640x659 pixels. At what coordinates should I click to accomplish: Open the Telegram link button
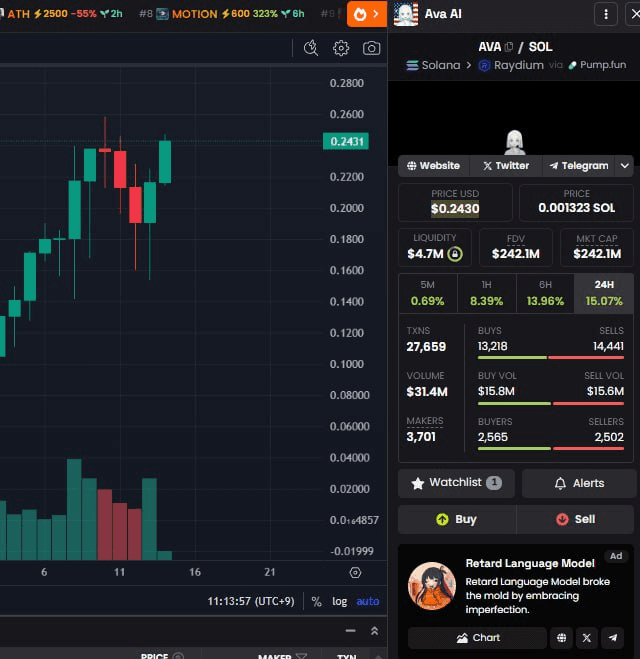tap(579, 166)
